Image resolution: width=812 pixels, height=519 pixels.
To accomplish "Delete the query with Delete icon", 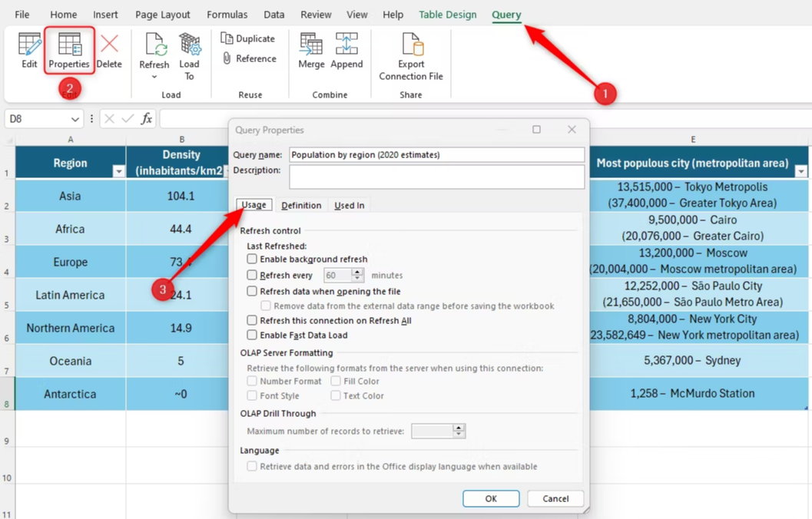I will [x=109, y=50].
